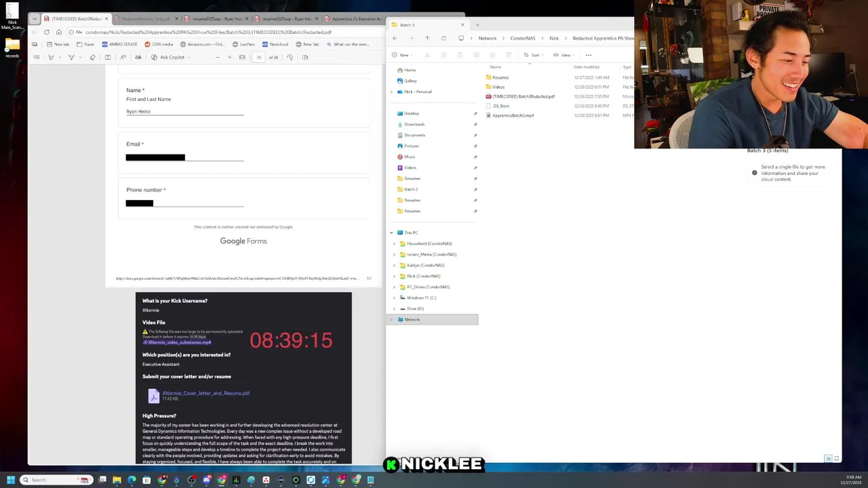
Task: Open the XNormie_video_submission.mp4 link
Action: tap(179, 342)
